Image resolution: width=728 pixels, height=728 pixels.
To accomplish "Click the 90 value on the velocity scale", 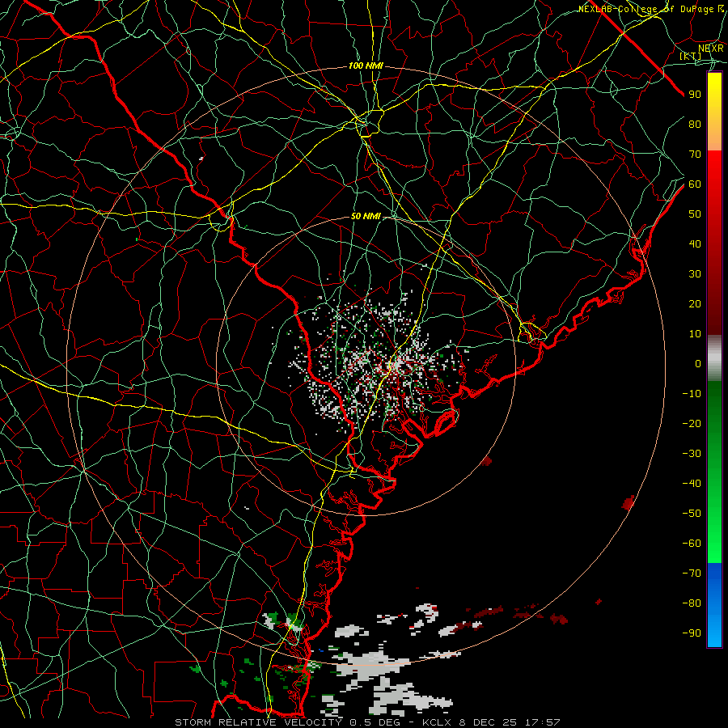I will pos(695,95).
